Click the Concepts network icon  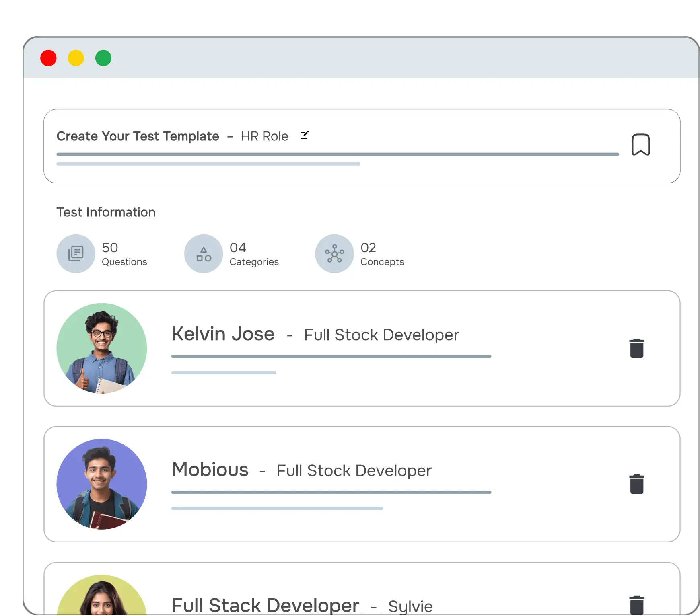point(334,254)
